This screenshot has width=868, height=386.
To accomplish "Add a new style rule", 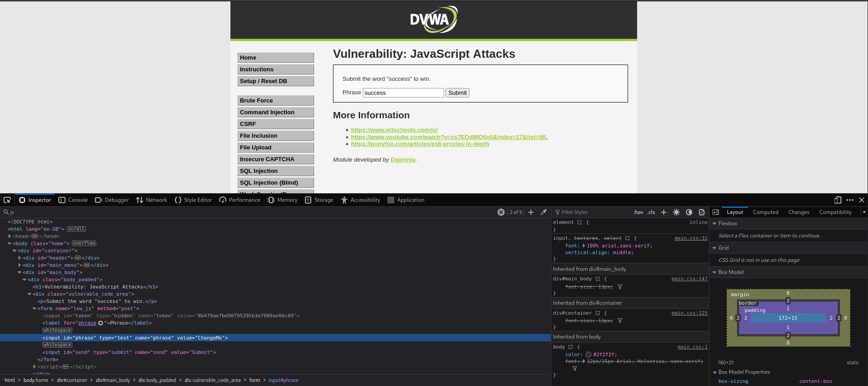I will coord(663,212).
